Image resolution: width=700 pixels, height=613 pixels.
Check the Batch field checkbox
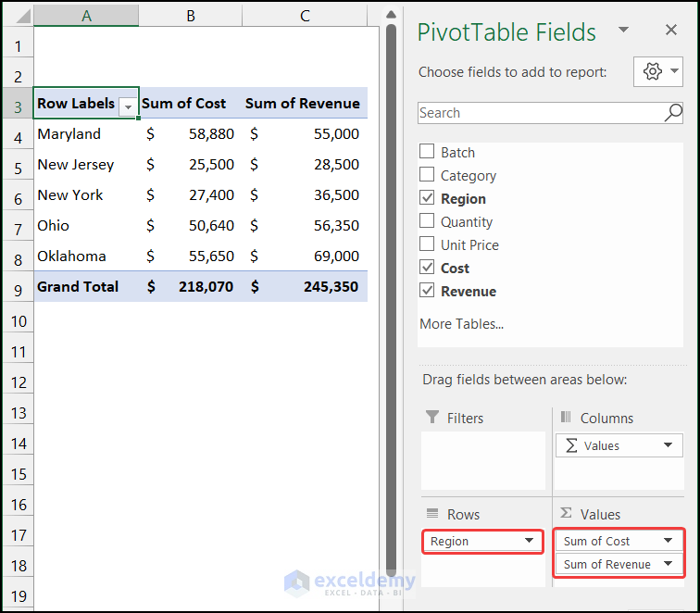pos(427,153)
